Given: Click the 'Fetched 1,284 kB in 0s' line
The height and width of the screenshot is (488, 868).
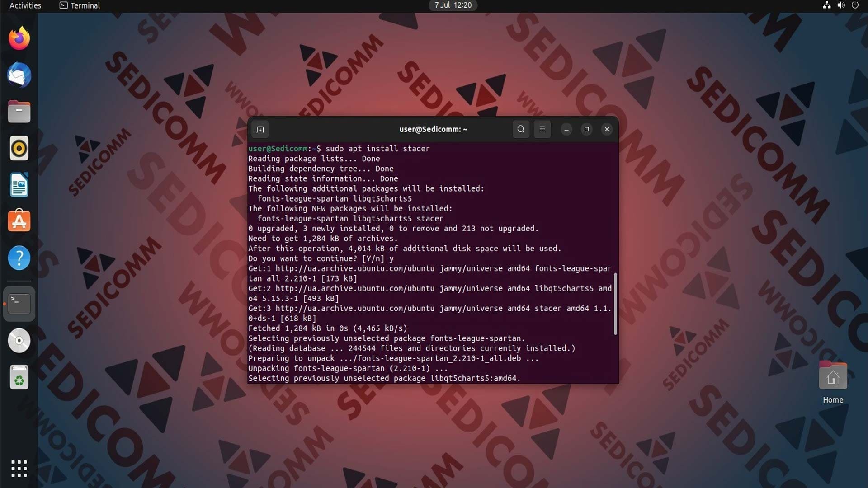Looking at the screenshot, I should 328,328.
